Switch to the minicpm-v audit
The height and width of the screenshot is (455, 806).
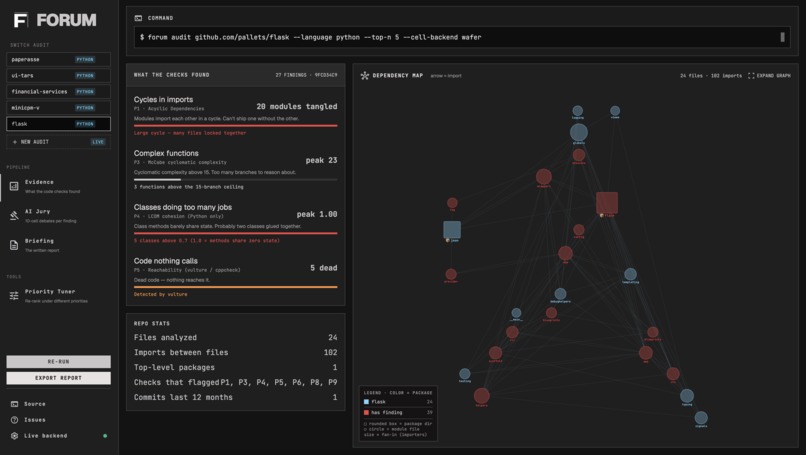(58, 108)
